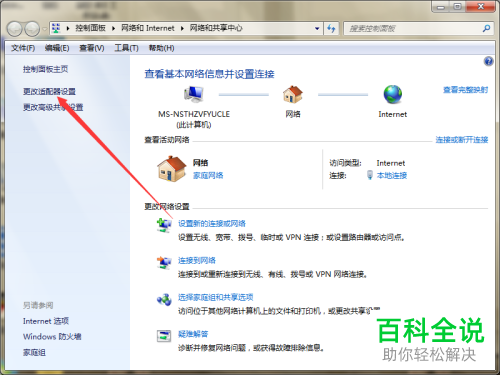500x375 pixels.
Task: Click the troubleshoot problems icon
Action: 164,336
